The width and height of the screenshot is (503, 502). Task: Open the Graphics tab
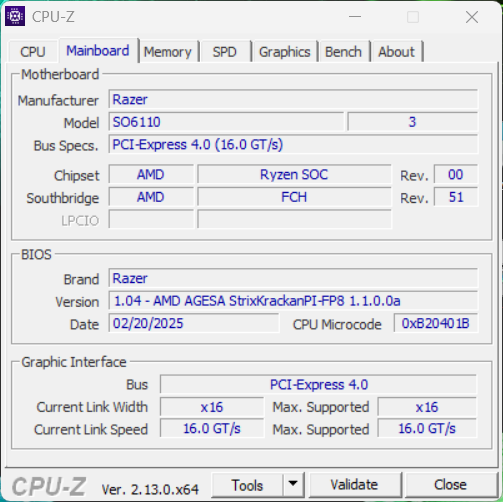284,52
